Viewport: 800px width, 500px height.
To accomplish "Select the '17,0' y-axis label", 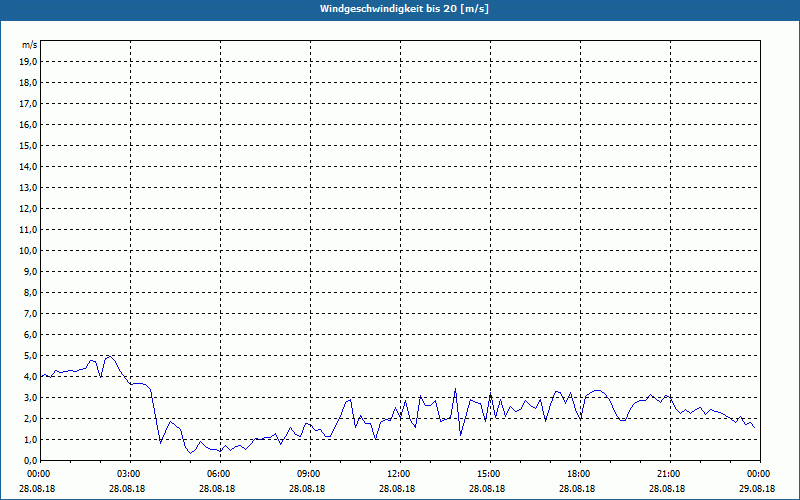I will click(30, 104).
